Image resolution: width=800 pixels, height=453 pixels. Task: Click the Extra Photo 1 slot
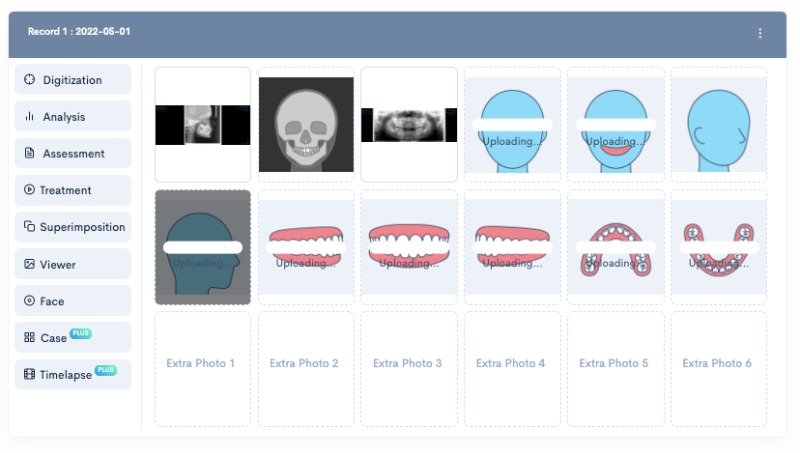tap(202, 364)
